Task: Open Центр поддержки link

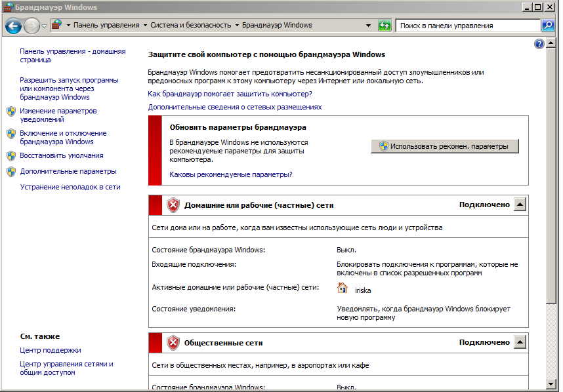Action: [x=51, y=350]
